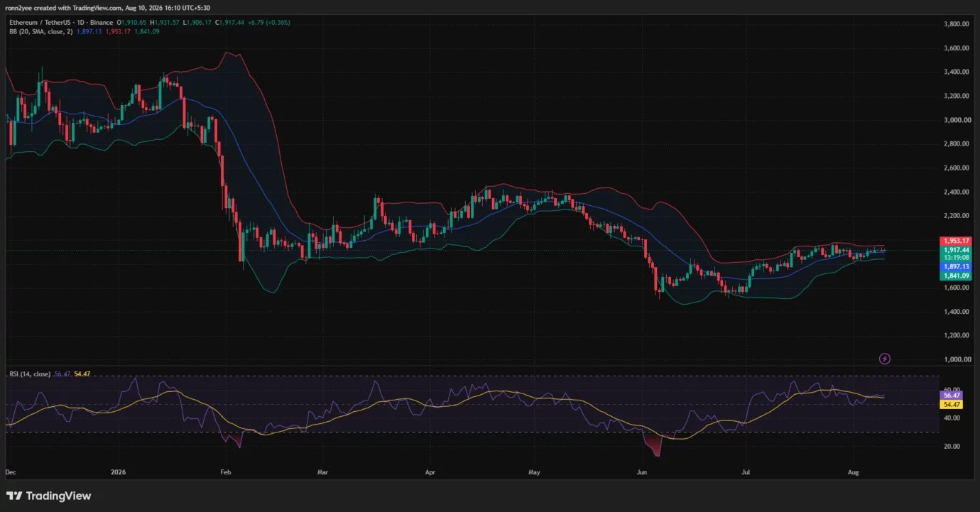Click the 1,200.00 price axis label

click(957, 335)
